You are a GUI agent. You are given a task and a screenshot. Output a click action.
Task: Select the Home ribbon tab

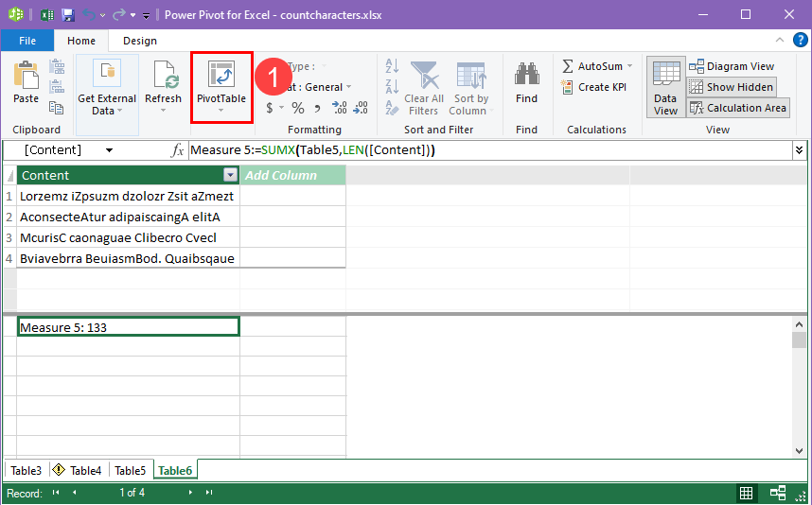click(81, 41)
